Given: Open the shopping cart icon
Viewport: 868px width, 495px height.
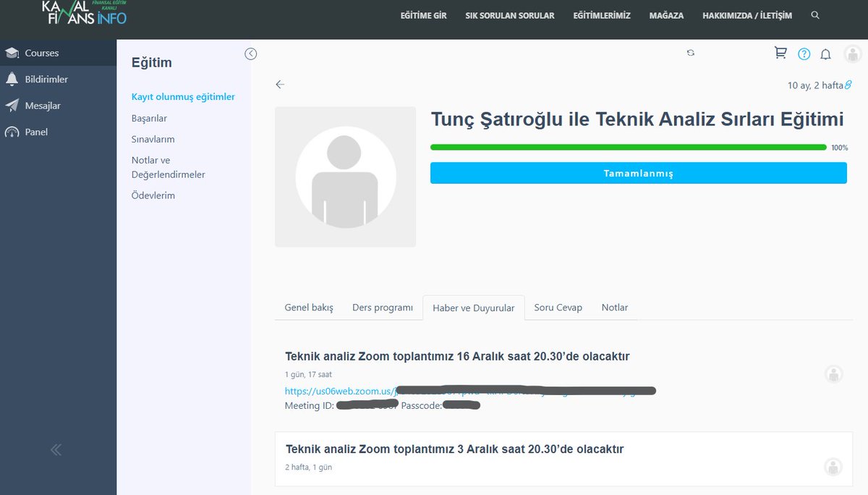Looking at the screenshot, I should point(780,53).
